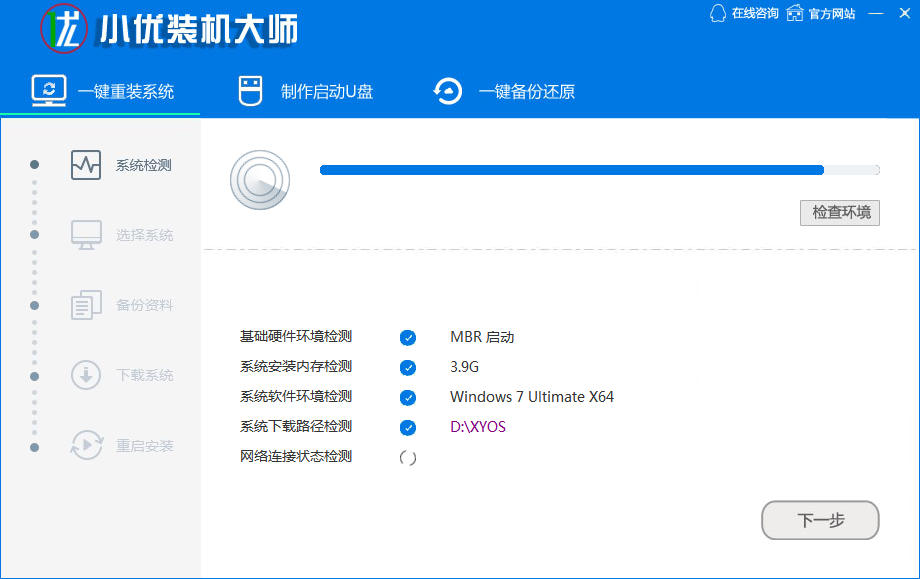Select the 下载系统 download arrow icon

(86, 375)
